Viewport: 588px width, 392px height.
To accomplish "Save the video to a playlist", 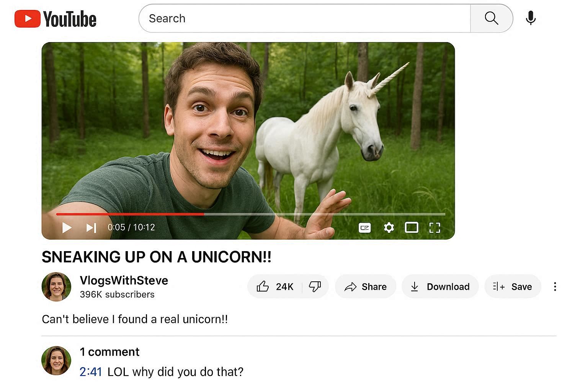I will coord(513,286).
